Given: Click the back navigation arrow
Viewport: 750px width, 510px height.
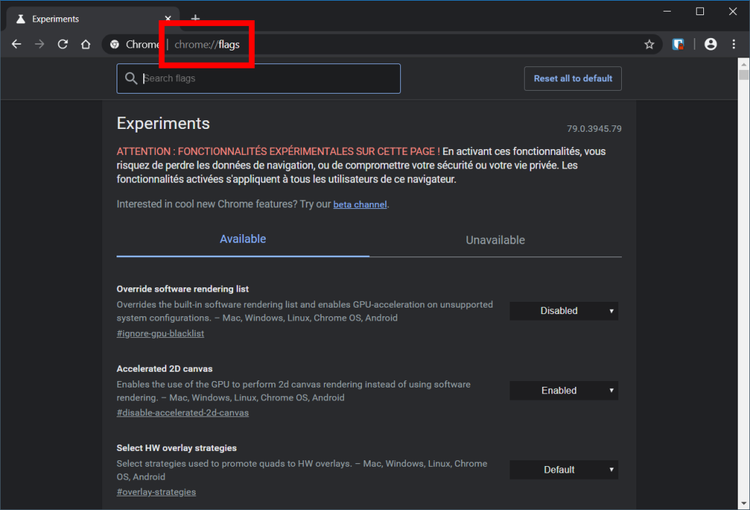Looking at the screenshot, I should [x=16, y=44].
